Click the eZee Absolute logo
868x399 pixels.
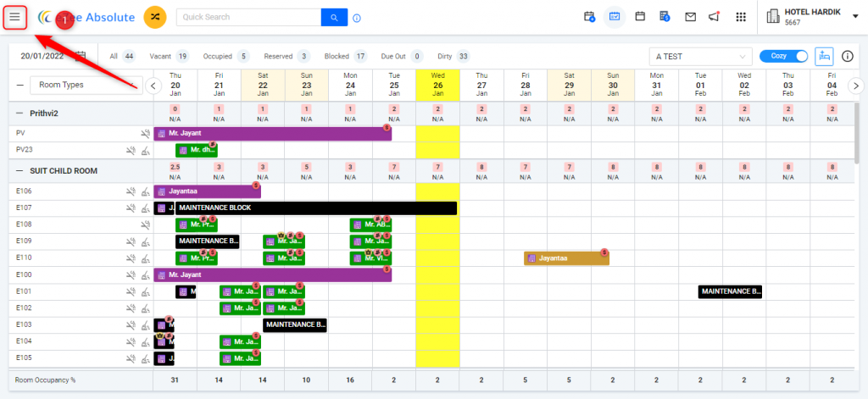[86, 17]
